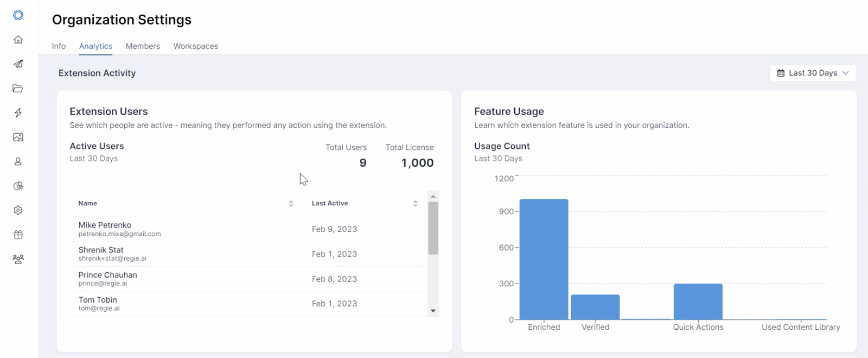
Task: Open the Workspaces tab
Action: click(196, 46)
